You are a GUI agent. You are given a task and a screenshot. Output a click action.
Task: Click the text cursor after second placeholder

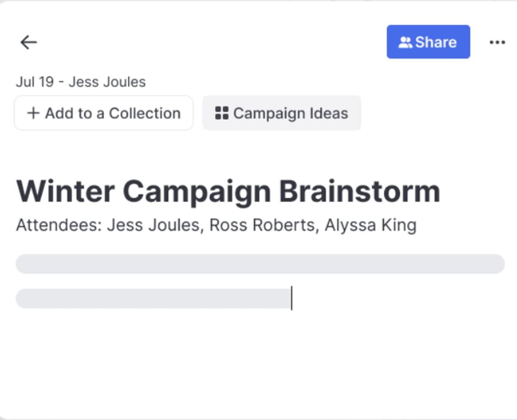(292, 298)
